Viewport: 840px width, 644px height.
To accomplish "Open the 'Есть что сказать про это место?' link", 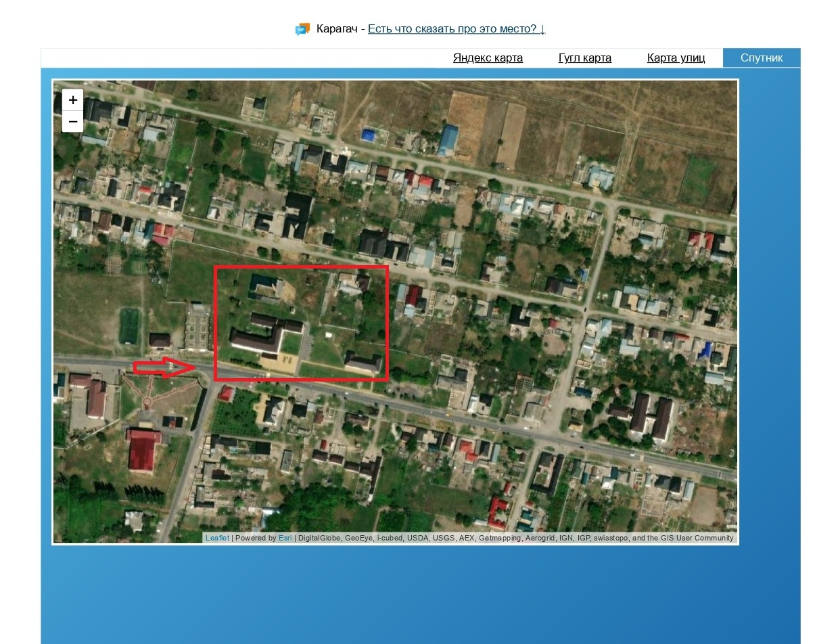I will [457, 29].
